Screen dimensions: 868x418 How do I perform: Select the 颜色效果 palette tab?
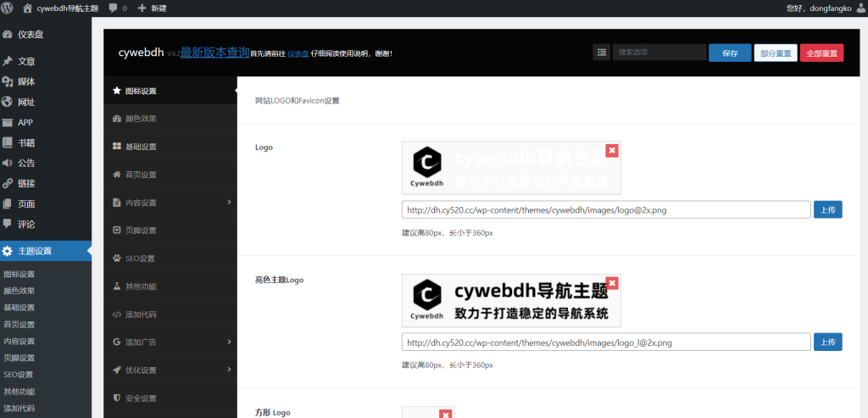pyautogui.click(x=170, y=119)
